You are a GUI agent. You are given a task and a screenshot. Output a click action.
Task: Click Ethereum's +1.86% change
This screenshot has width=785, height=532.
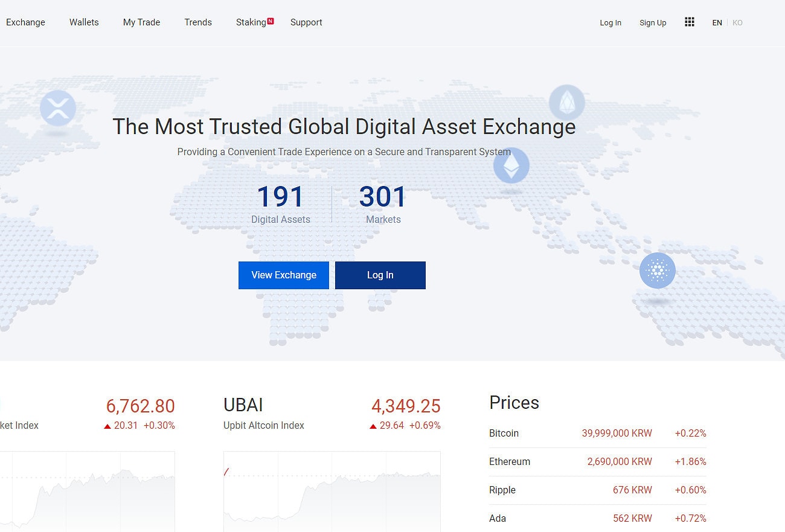(691, 462)
